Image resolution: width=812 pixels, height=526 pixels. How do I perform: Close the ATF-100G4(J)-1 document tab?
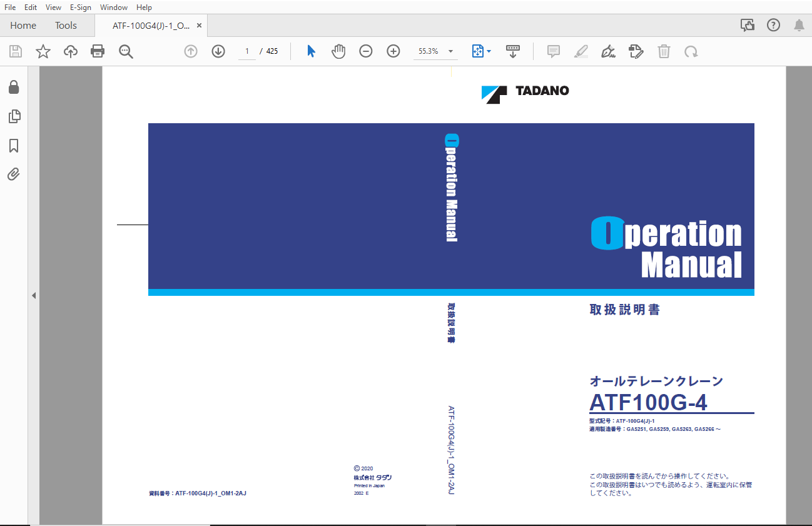(199, 26)
